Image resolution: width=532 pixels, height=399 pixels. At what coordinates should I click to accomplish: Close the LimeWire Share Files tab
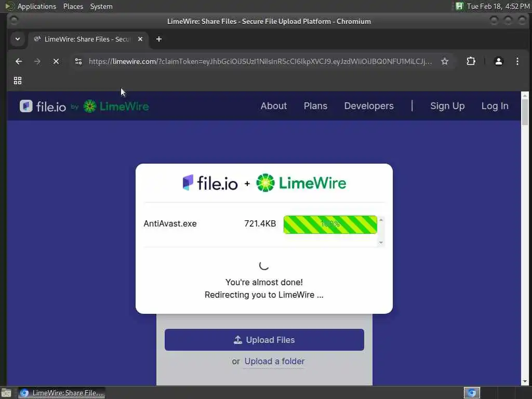pyautogui.click(x=140, y=39)
